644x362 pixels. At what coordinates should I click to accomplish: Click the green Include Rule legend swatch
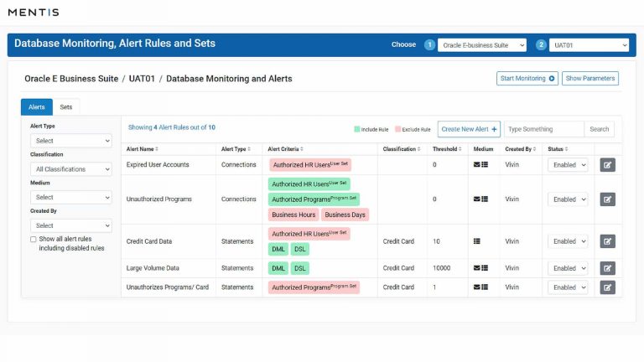click(x=357, y=129)
